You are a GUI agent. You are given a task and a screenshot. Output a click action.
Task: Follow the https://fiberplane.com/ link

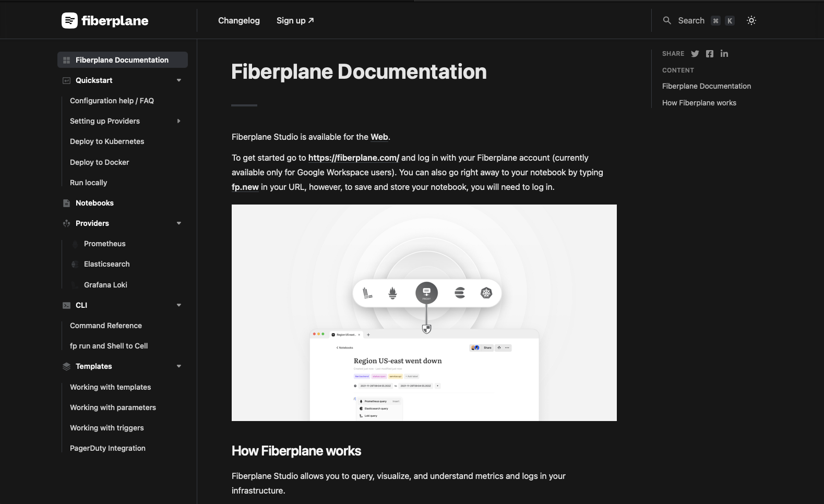(x=354, y=158)
